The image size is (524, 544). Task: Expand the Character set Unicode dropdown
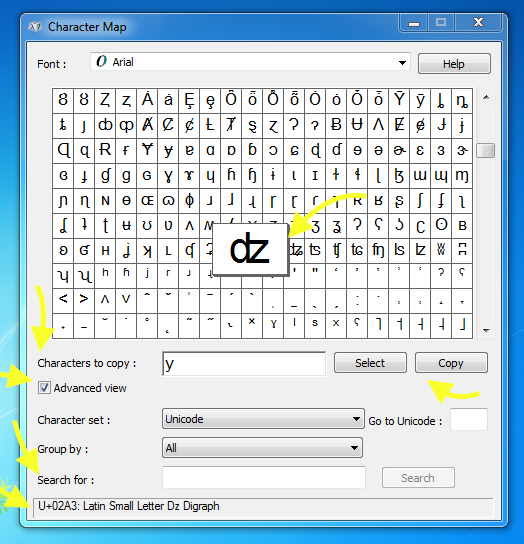263,419
